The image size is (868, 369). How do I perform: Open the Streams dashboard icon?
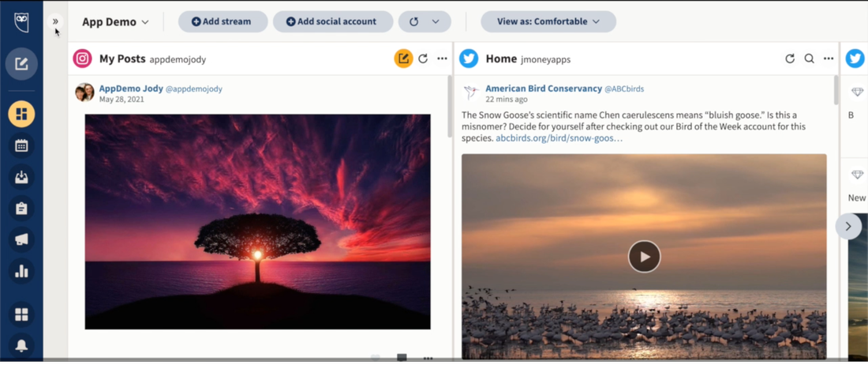pos(21,114)
